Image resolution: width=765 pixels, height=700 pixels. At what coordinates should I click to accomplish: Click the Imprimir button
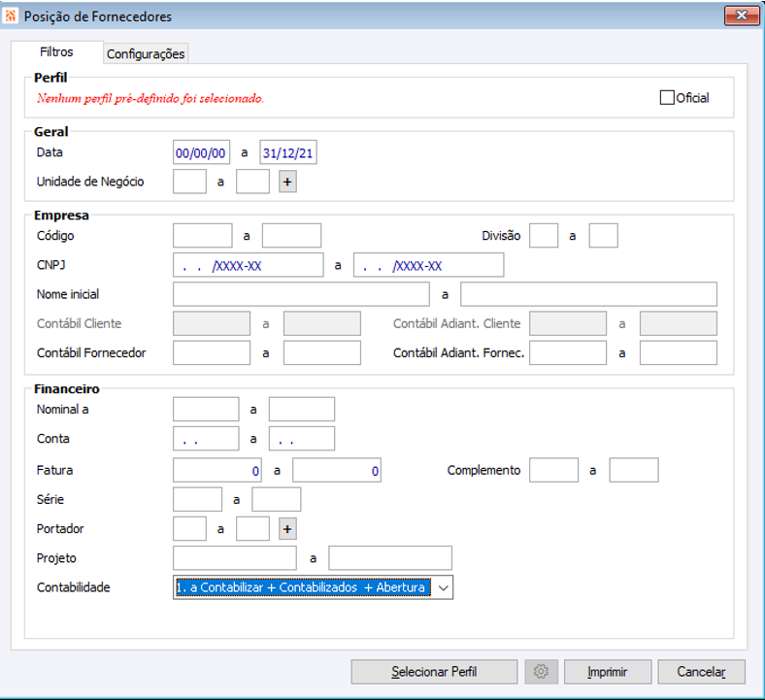[608, 672]
